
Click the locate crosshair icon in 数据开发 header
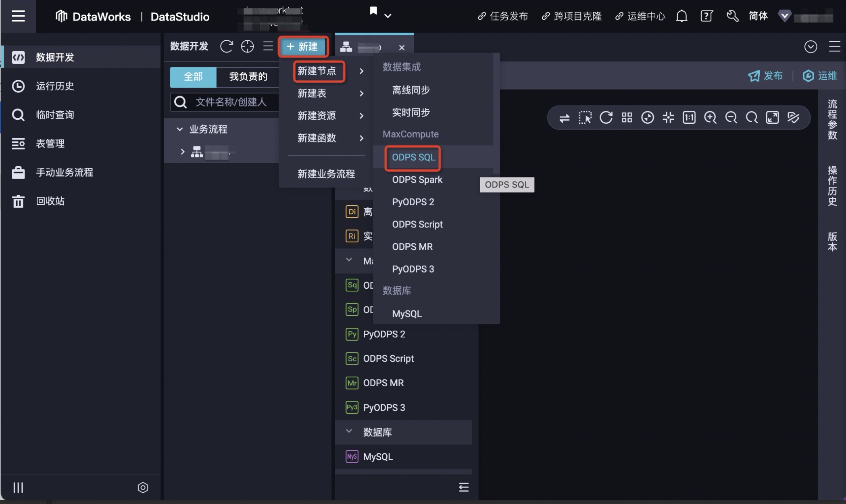247,46
